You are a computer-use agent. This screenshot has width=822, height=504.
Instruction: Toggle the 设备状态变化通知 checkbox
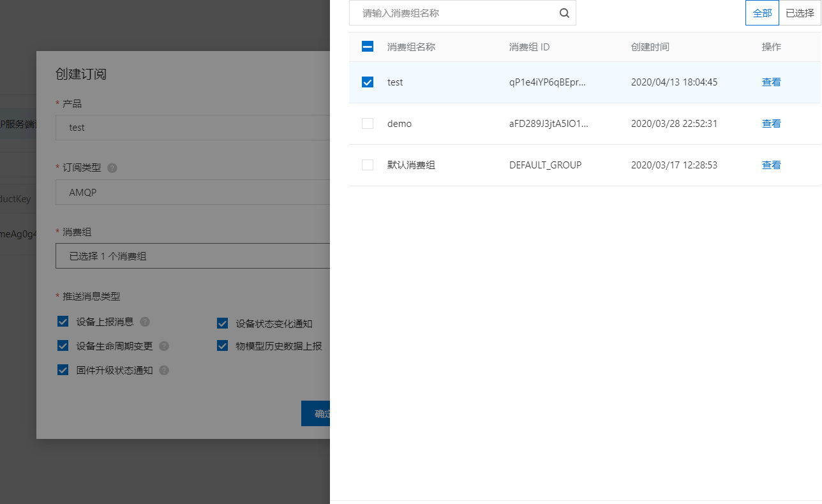[x=222, y=323]
